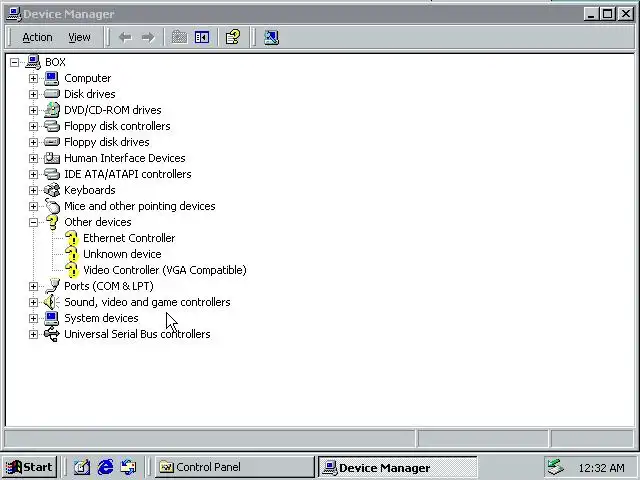Collapse the Other devices category
This screenshot has width=640, height=480.
[33, 222]
